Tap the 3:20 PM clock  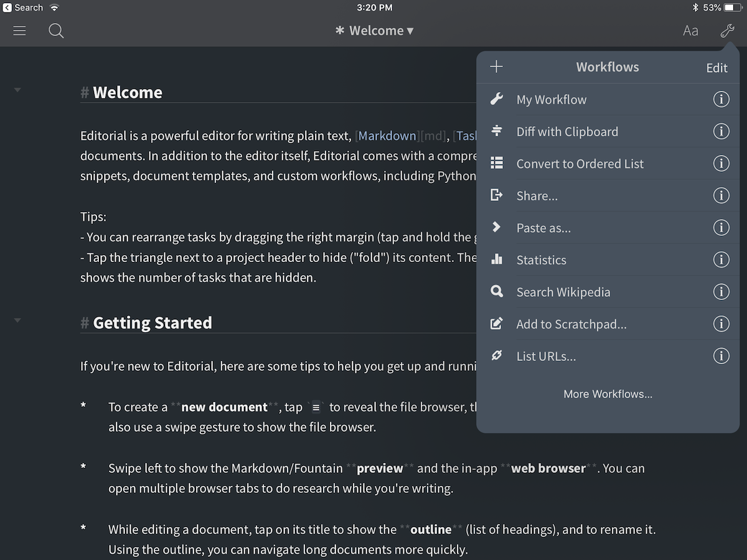(x=375, y=7)
